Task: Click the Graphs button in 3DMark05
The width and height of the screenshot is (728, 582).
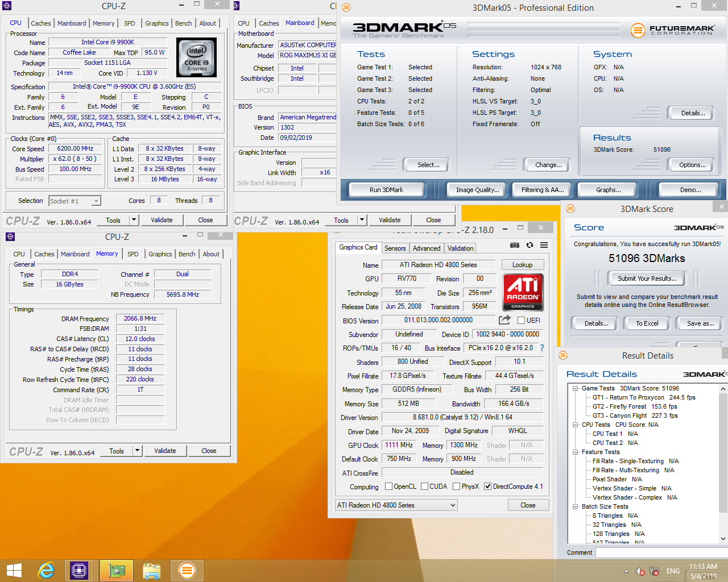Action: 609,190
